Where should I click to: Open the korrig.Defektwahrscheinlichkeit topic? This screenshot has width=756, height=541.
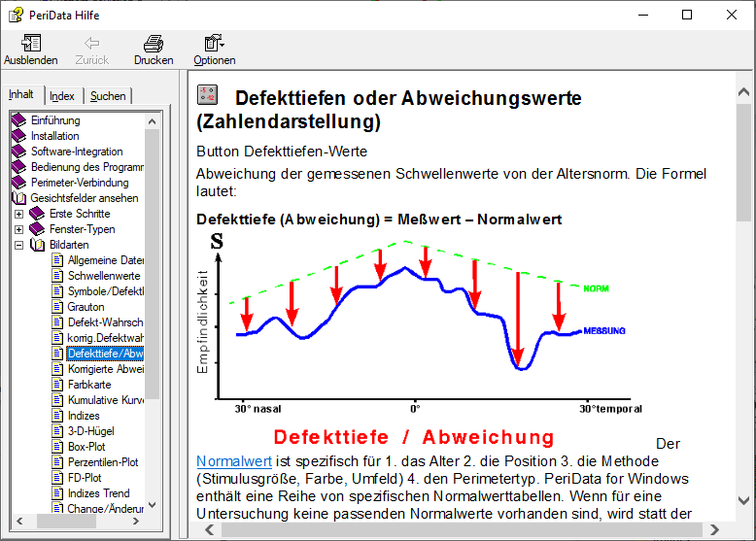click(x=106, y=338)
